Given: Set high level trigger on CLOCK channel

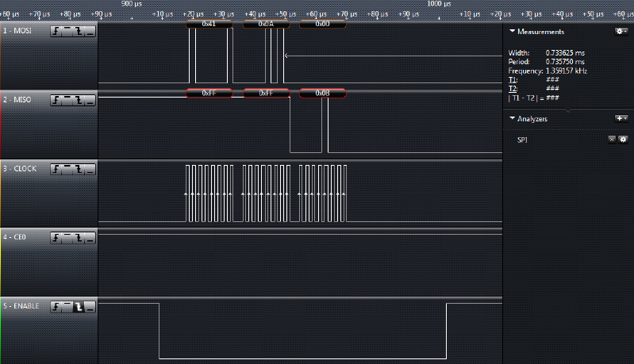Looking at the screenshot, I should pos(67,169).
